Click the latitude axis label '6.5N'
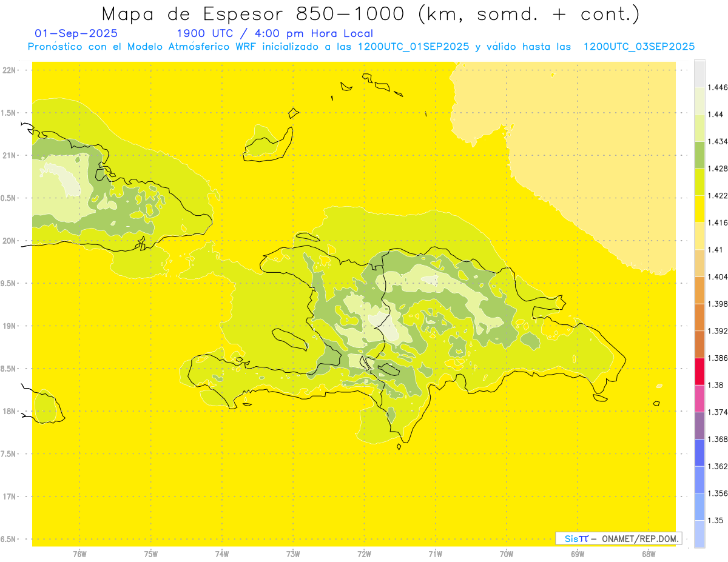 tap(8, 539)
